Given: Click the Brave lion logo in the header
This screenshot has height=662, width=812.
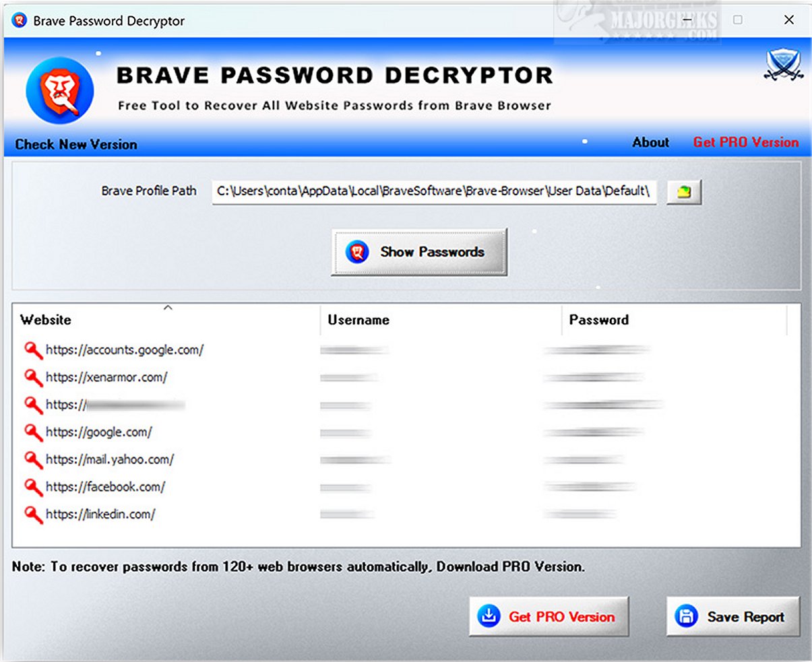Looking at the screenshot, I should click(x=59, y=91).
